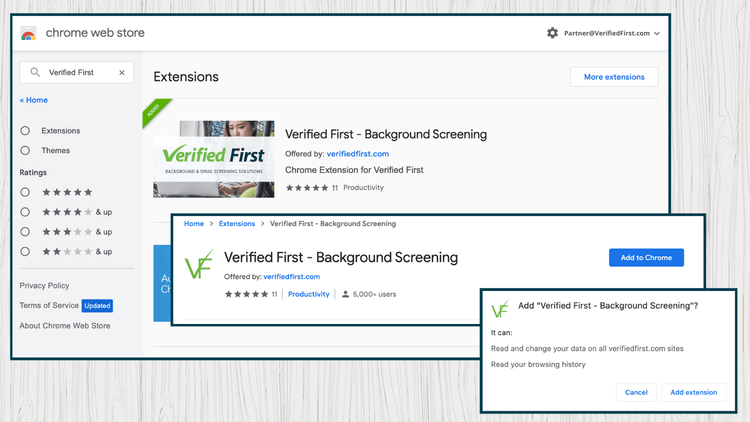
Task: Open the Verified First extension thumbnail image
Action: pos(214,159)
